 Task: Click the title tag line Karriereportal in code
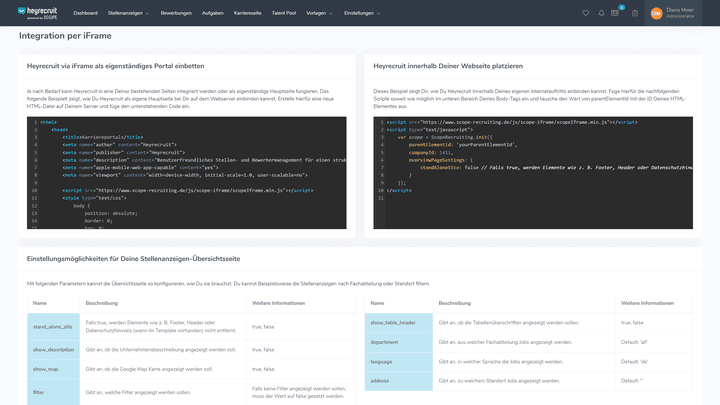pyautogui.click(x=103, y=137)
